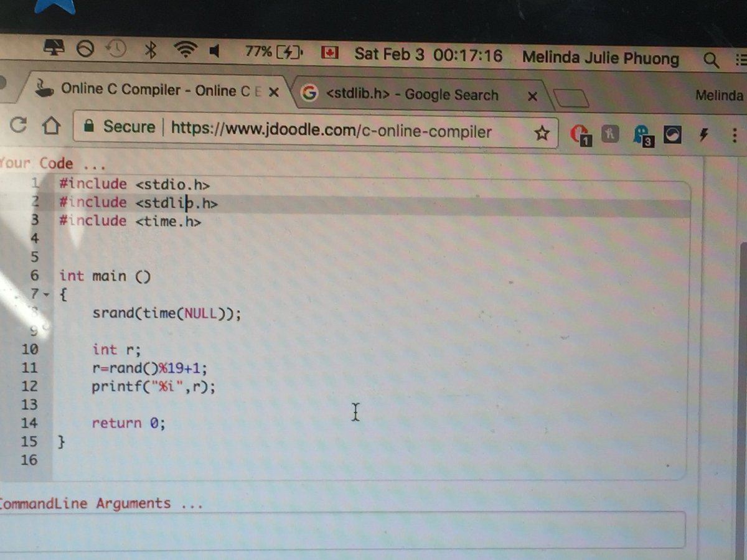Screen dimensions: 747x560
Task: Click the line '#include <time.h>'
Action: pyautogui.click(x=130, y=221)
